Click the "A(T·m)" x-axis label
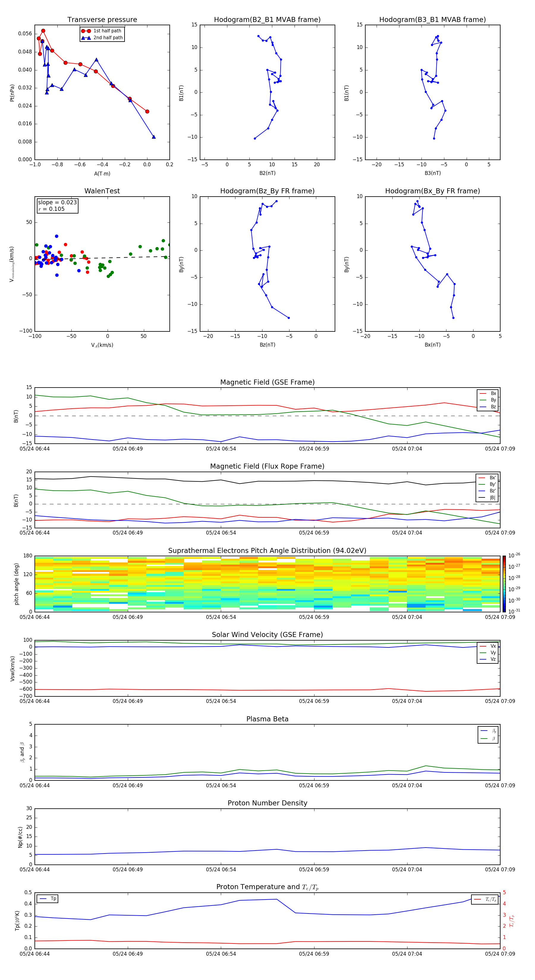This screenshot has height=980, width=535. [x=102, y=173]
